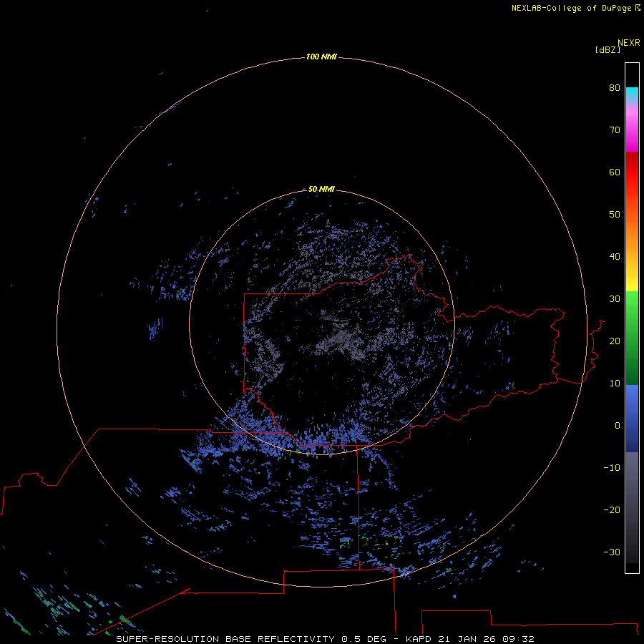
Task: Click the cyan segment at top of color bar
Action: tap(632, 92)
